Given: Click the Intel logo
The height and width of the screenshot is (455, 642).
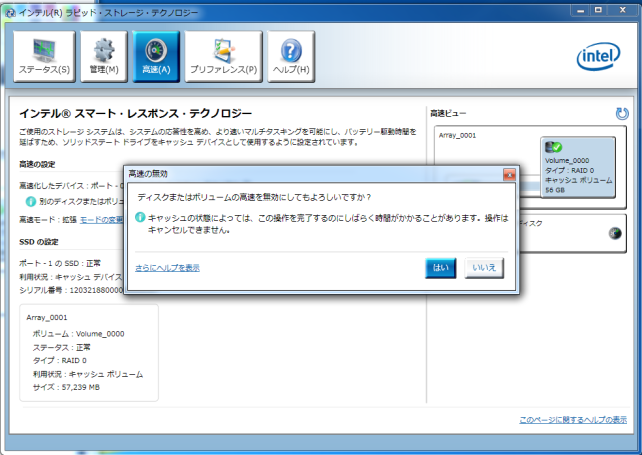Looking at the screenshot, I should pyautogui.click(x=598, y=57).
